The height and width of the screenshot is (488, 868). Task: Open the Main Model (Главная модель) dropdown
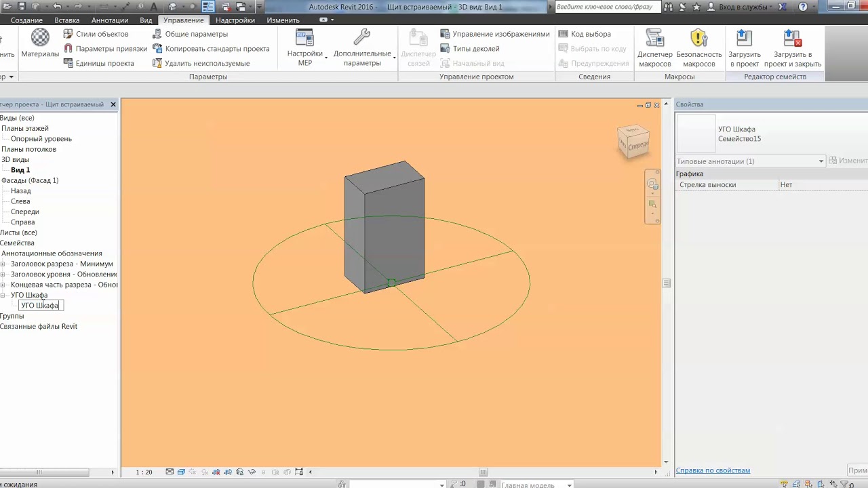536,485
